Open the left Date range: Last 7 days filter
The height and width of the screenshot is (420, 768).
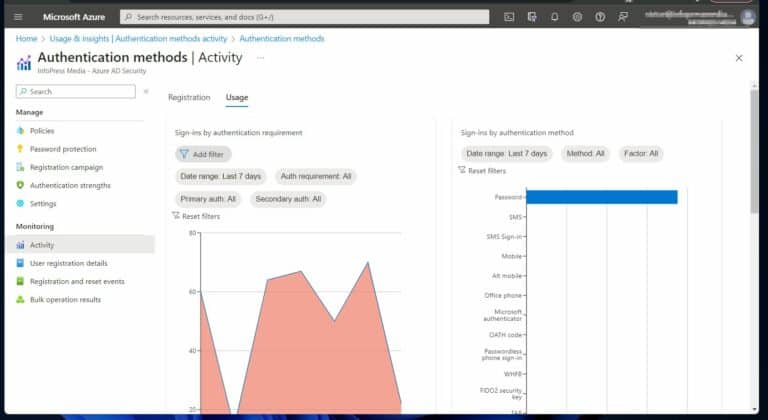(220, 176)
